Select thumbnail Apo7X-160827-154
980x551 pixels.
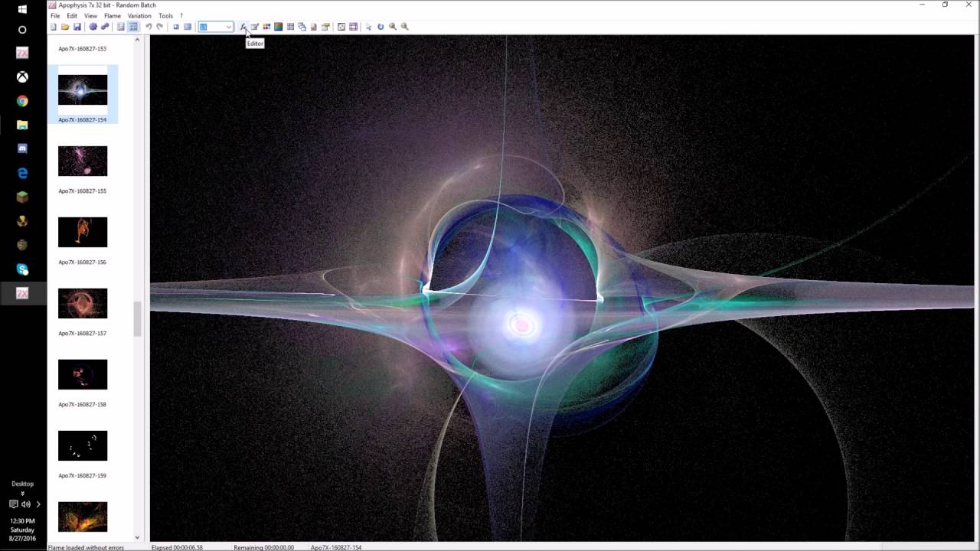(x=83, y=90)
